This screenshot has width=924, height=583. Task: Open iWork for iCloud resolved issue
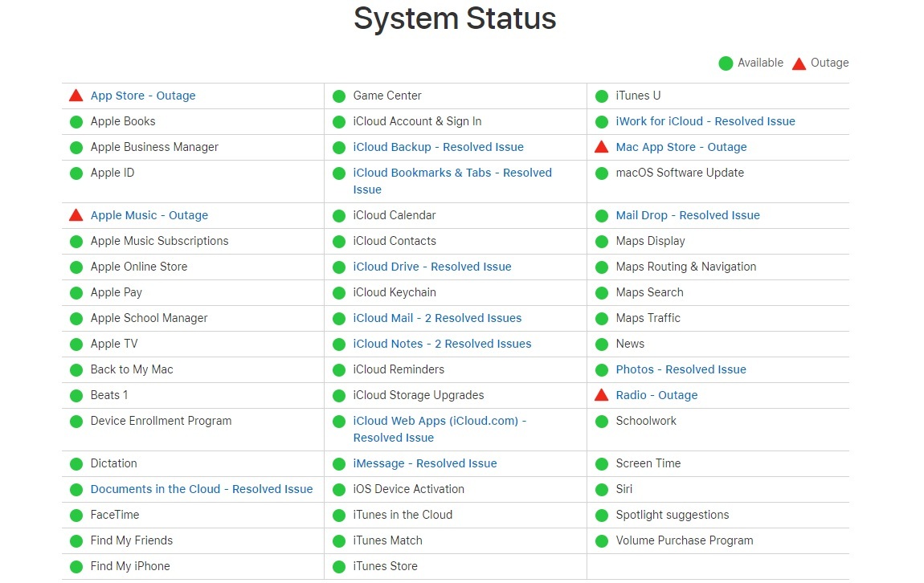705,121
